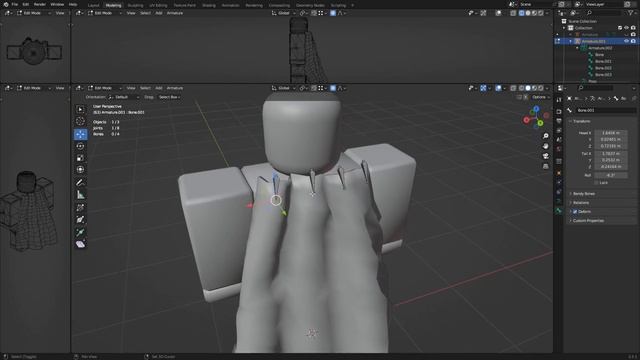The height and width of the screenshot is (360, 640).
Task: Open the Options dropdown in viewport
Action: (540, 97)
